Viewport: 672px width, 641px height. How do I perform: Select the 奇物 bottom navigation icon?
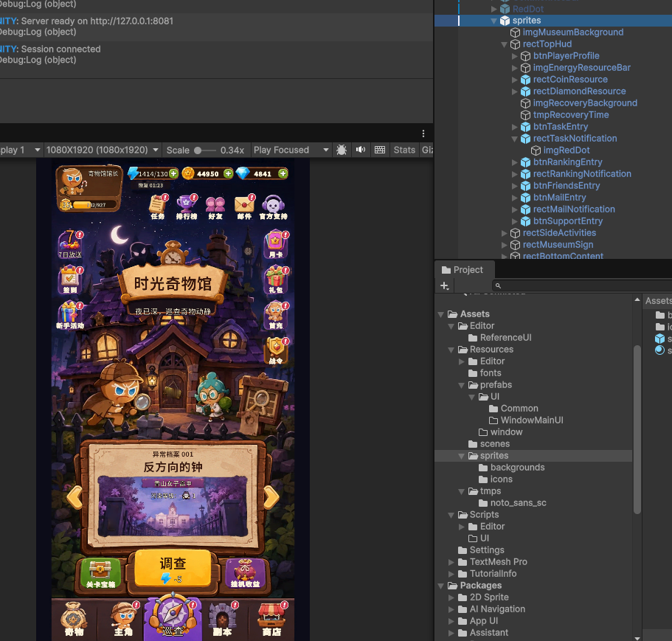coord(75,619)
